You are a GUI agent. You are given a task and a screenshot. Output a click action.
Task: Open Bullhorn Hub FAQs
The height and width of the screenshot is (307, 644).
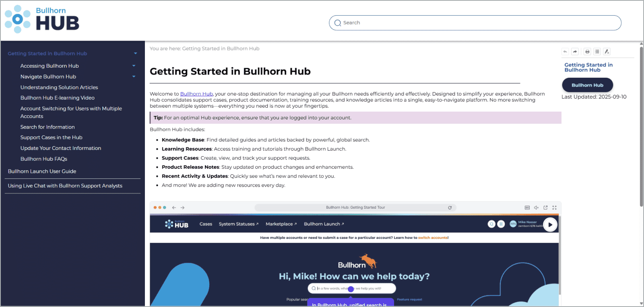[x=44, y=159]
